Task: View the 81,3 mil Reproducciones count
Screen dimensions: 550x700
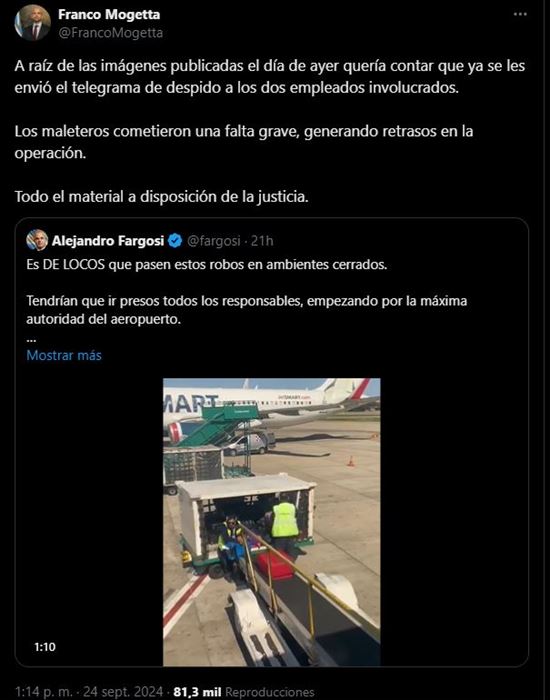Action: (x=244, y=692)
